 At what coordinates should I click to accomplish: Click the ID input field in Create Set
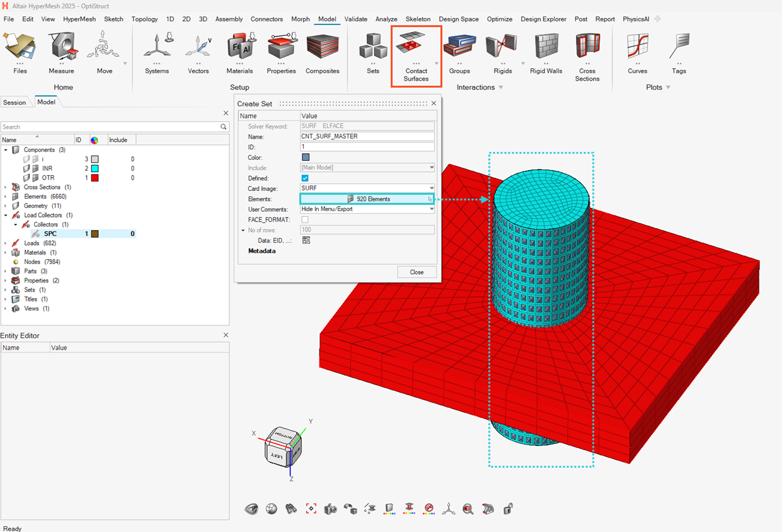[x=367, y=147]
